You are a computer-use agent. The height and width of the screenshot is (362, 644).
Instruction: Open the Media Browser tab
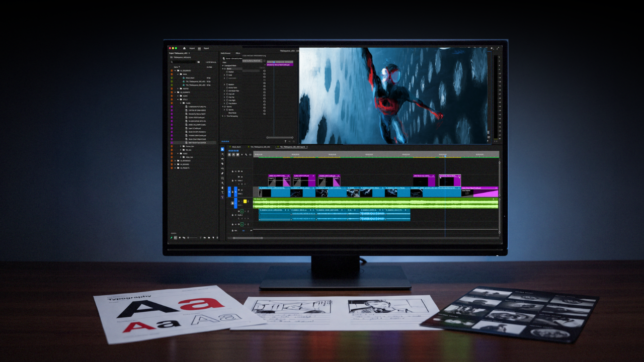[225, 53]
